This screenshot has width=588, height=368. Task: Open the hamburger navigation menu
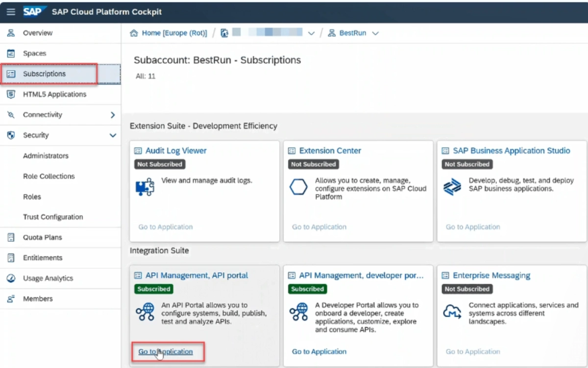[x=11, y=12]
